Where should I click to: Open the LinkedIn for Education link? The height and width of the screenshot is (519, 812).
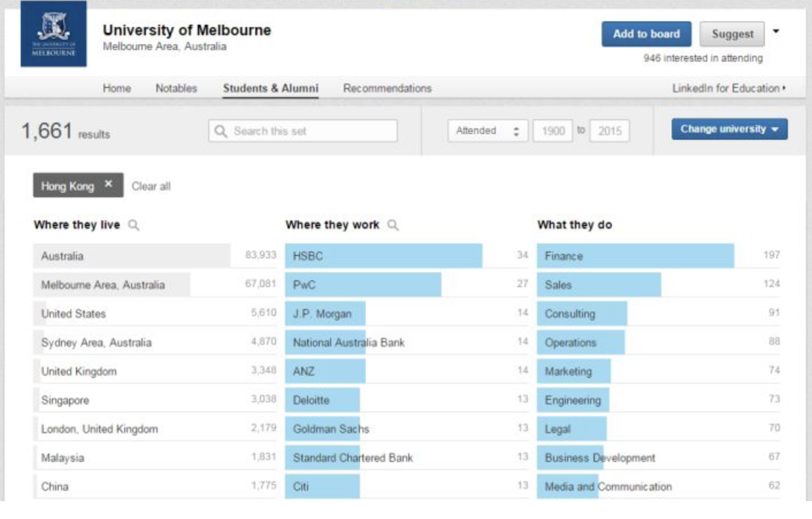point(728,89)
